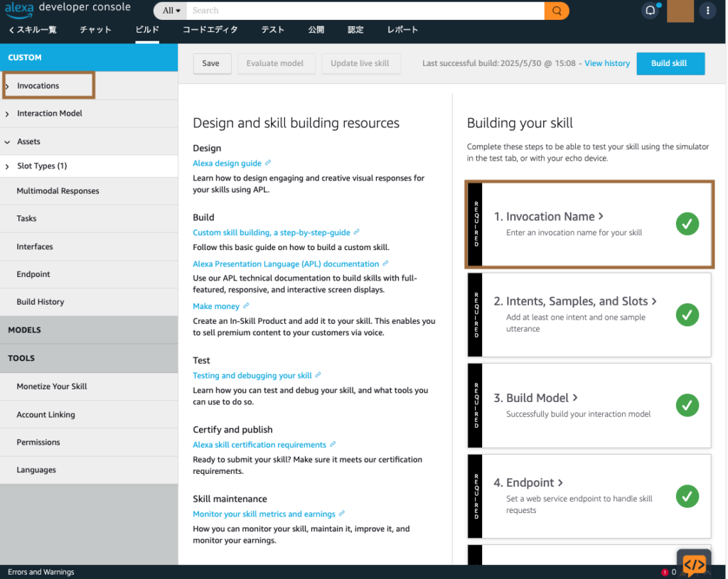Switch to the チャット tab
Image resolution: width=728 pixels, height=579 pixels.
[x=95, y=30]
